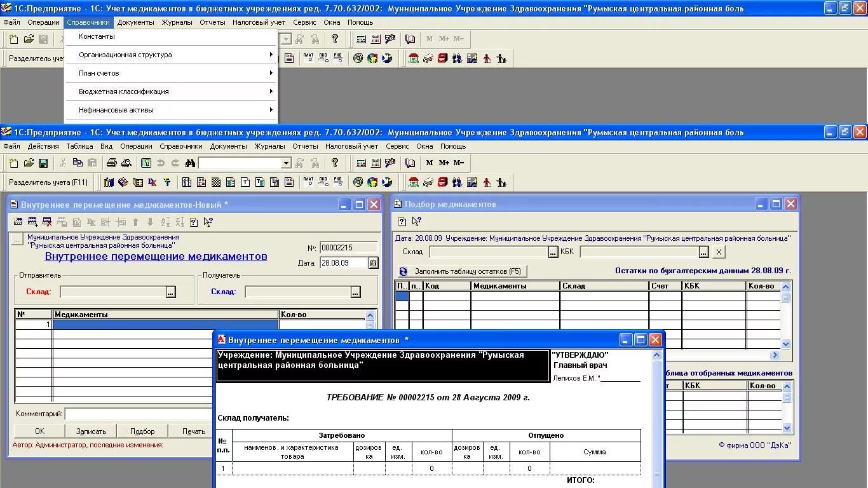Click the M+ memory button in lower window toolbar
Image resolution: width=868 pixels, height=488 pixels.
point(444,163)
